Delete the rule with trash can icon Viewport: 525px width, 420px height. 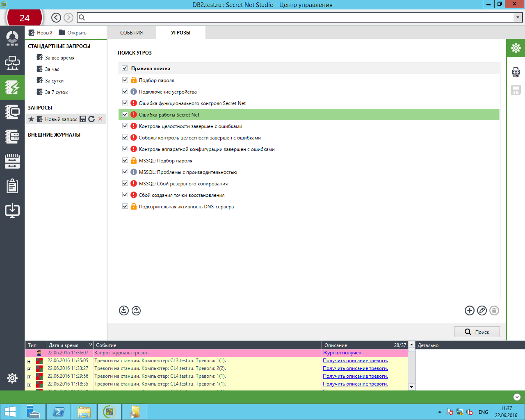pyautogui.click(x=494, y=310)
